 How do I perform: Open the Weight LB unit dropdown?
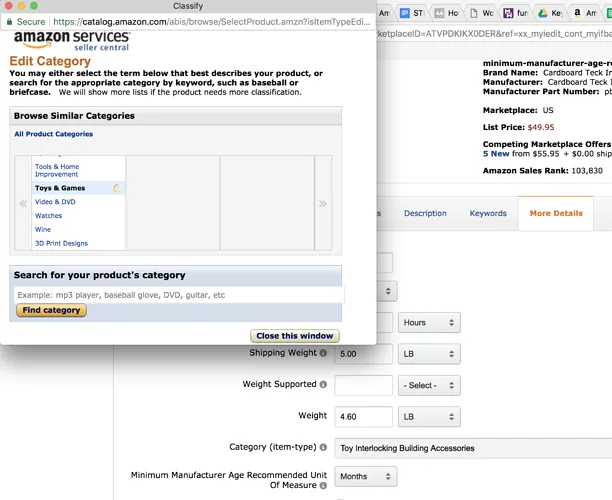429,416
